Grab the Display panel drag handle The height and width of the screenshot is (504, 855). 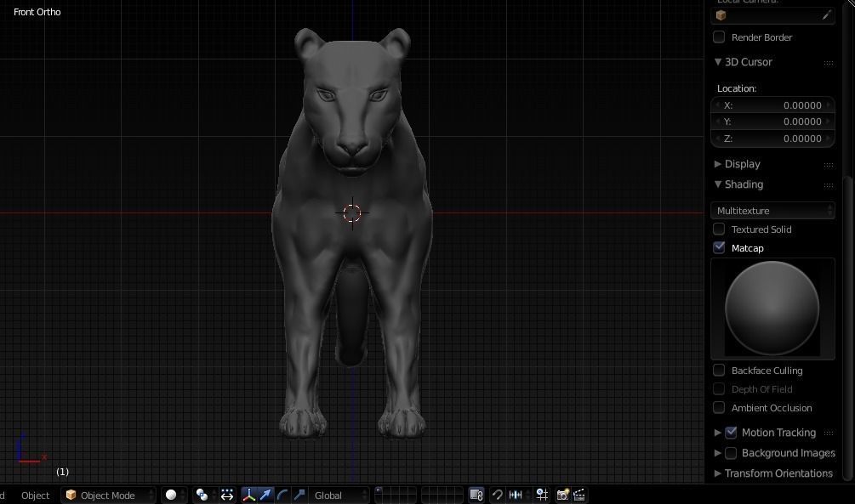829,165
